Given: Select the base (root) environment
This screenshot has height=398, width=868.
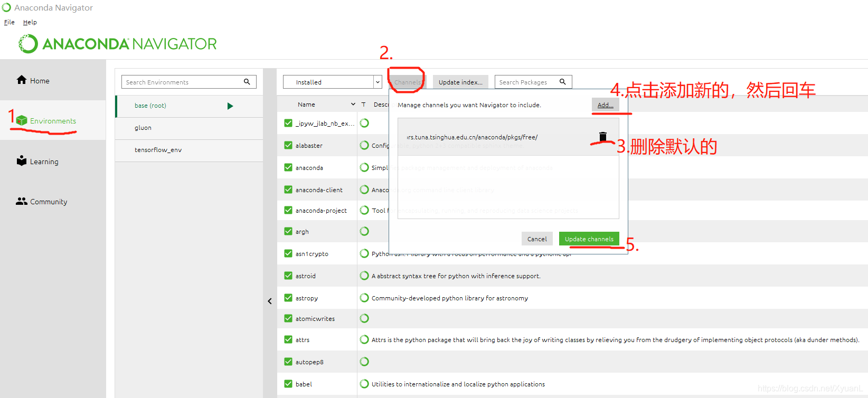Looking at the screenshot, I should [189, 106].
